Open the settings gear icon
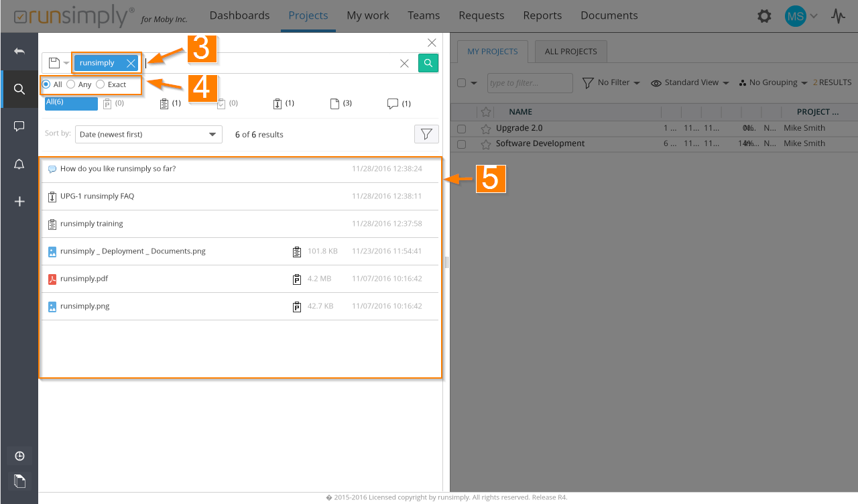 (x=764, y=16)
